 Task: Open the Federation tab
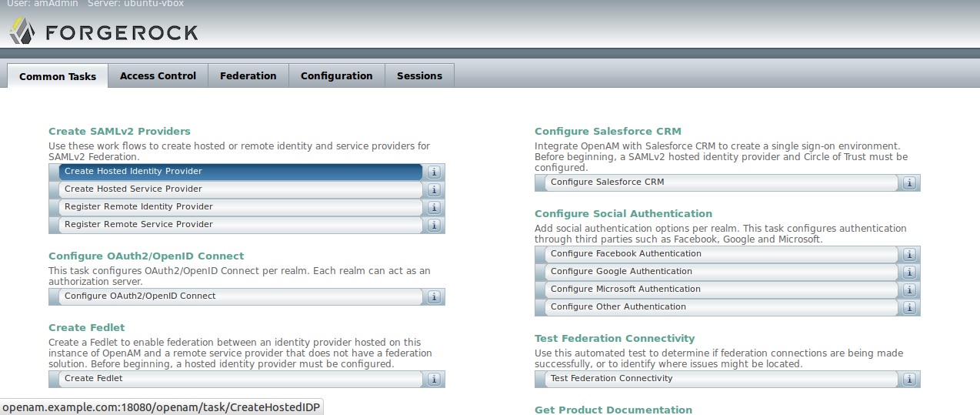click(248, 75)
